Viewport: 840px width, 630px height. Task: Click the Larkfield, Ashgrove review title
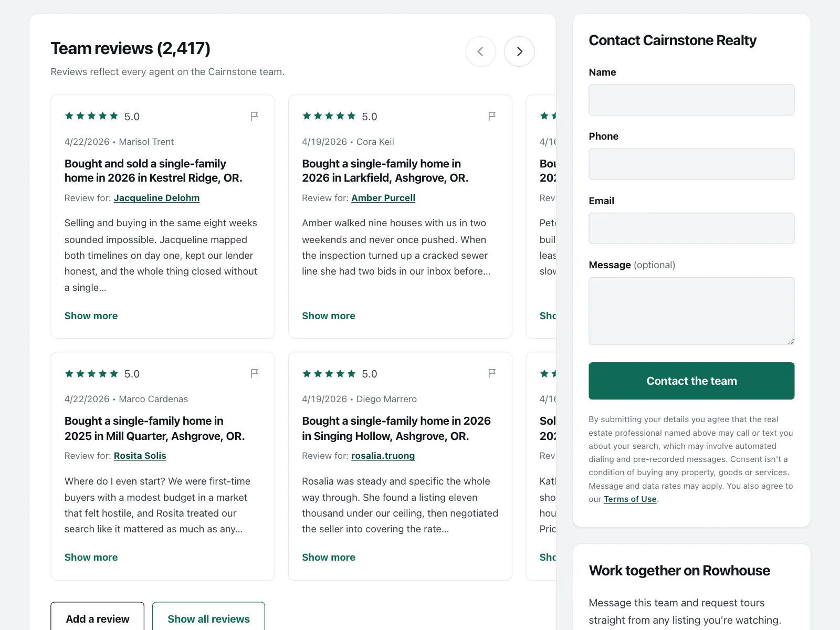pos(385,171)
